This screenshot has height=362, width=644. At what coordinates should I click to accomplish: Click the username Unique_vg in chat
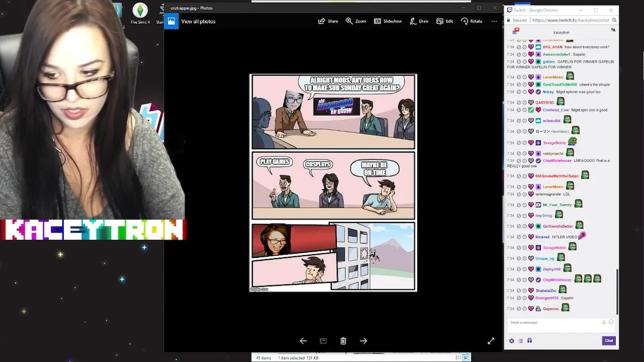[x=544, y=258]
